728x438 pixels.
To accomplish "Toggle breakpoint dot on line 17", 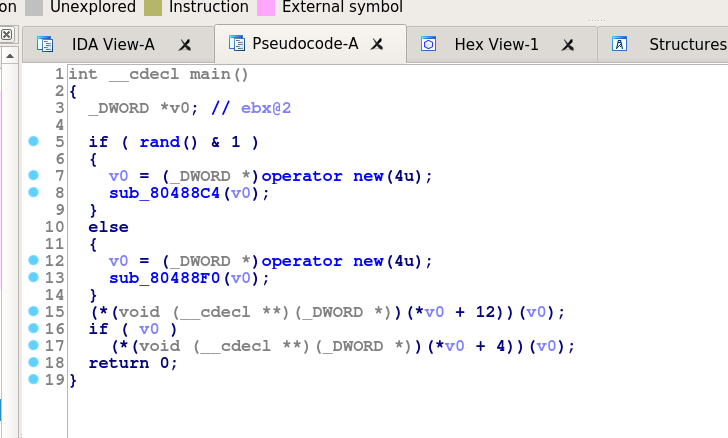I will click(x=33, y=345).
